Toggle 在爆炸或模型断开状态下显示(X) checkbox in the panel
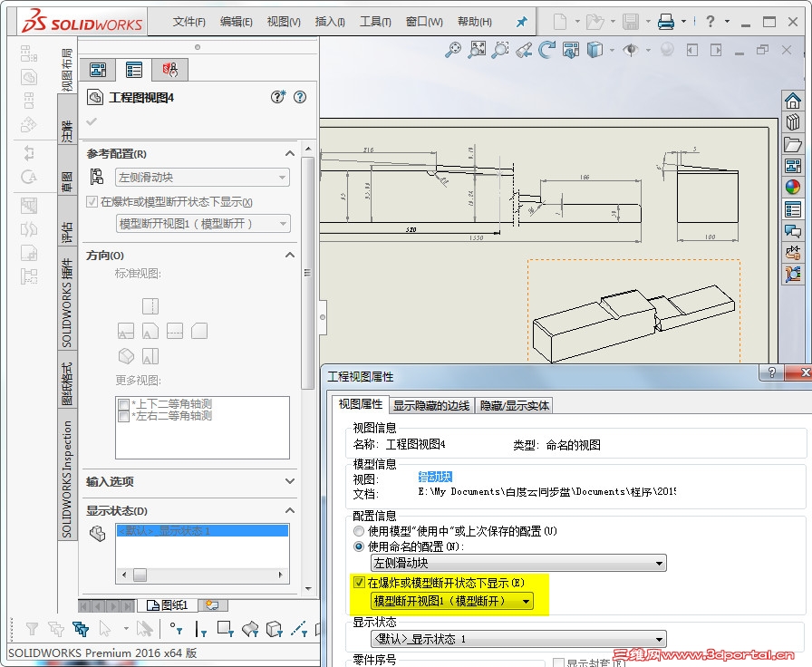812x667 pixels. coord(92,201)
